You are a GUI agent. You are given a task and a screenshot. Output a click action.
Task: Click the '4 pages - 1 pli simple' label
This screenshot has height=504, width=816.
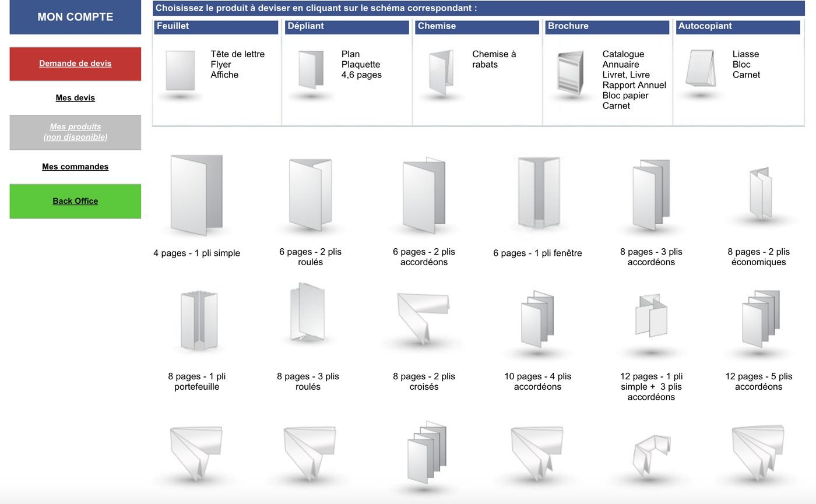coord(197,253)
